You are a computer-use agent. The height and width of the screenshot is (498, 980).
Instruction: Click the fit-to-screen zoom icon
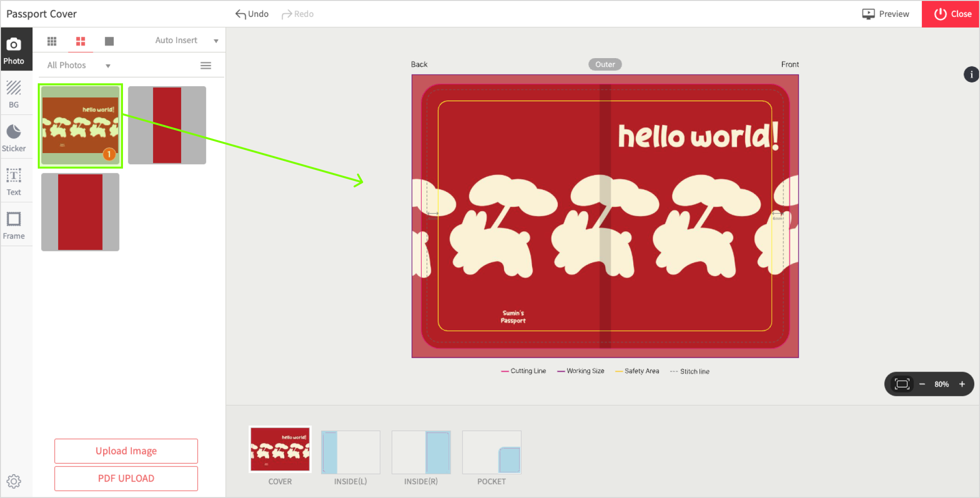(902, 384)
